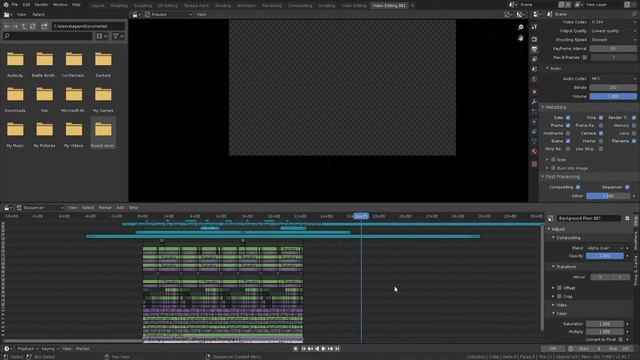
Task: Open the sequencer Marker menu
Action: click(105, 208)
